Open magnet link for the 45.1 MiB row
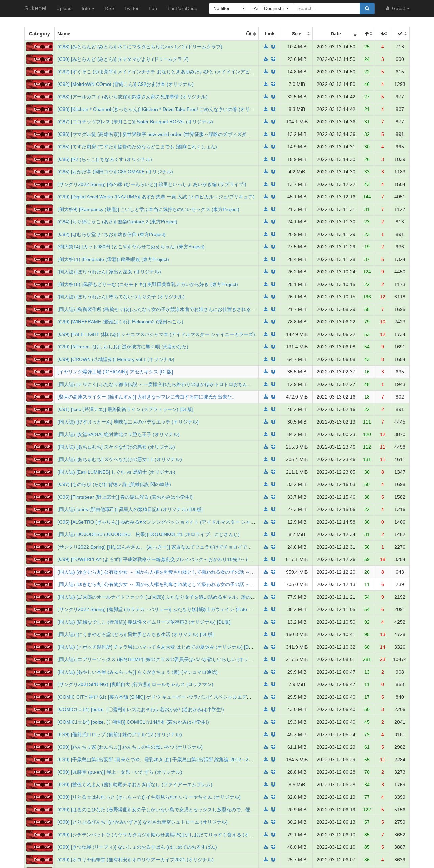 pos(273,197)
